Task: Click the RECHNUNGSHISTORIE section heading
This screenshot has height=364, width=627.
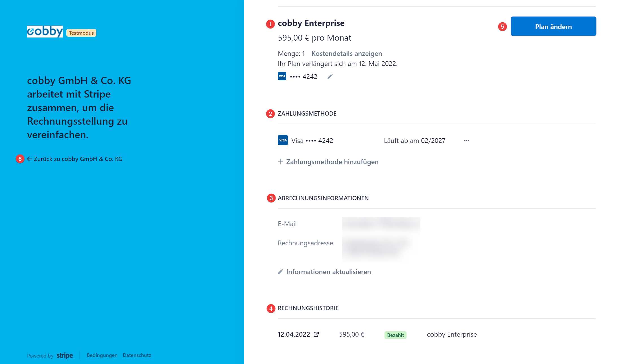Action: [308, 308]
